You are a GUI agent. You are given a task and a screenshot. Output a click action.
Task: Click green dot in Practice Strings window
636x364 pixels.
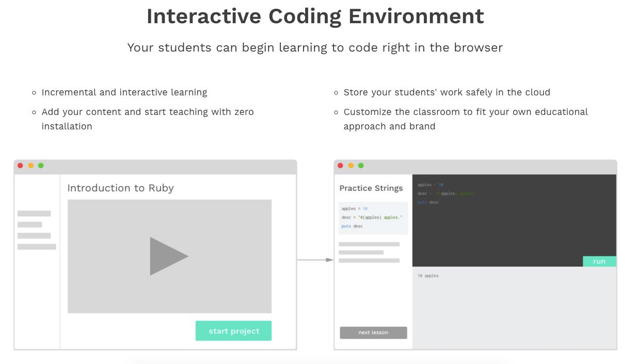361,166
